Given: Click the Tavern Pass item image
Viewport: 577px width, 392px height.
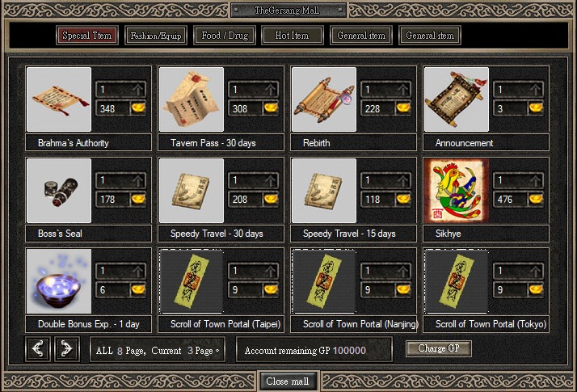Looking at the screenshot, I should coord(192,99).
